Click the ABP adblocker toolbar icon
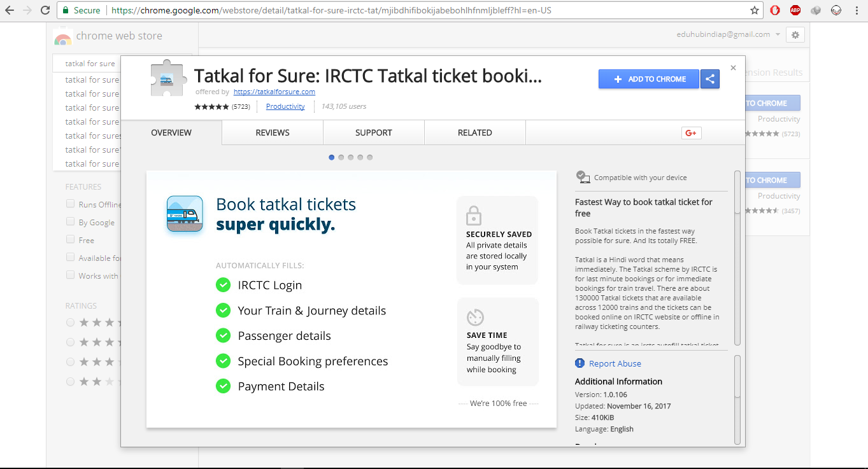This screenshot has height=469, width=868. pyautogui.click(x=795, y=10)
